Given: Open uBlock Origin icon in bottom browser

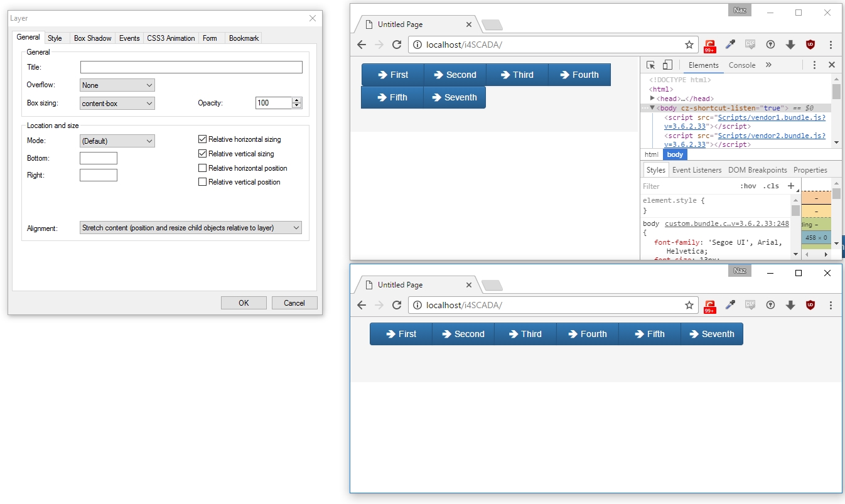Looking at the screenshot, I should coord(810,305).
